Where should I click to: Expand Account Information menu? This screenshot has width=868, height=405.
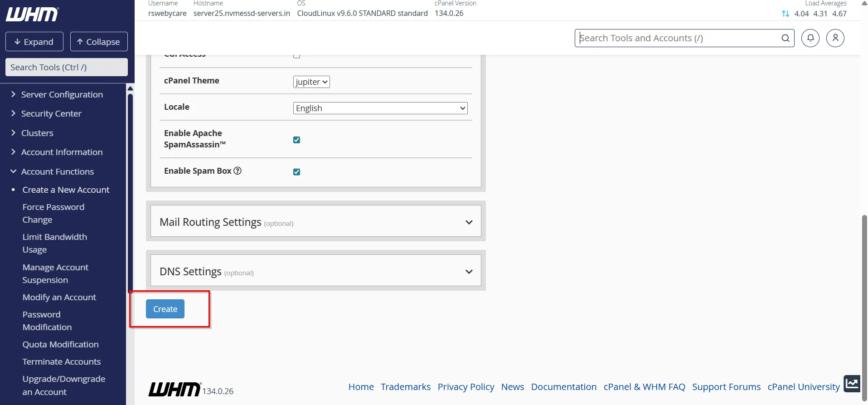click(x=62, y=152)
